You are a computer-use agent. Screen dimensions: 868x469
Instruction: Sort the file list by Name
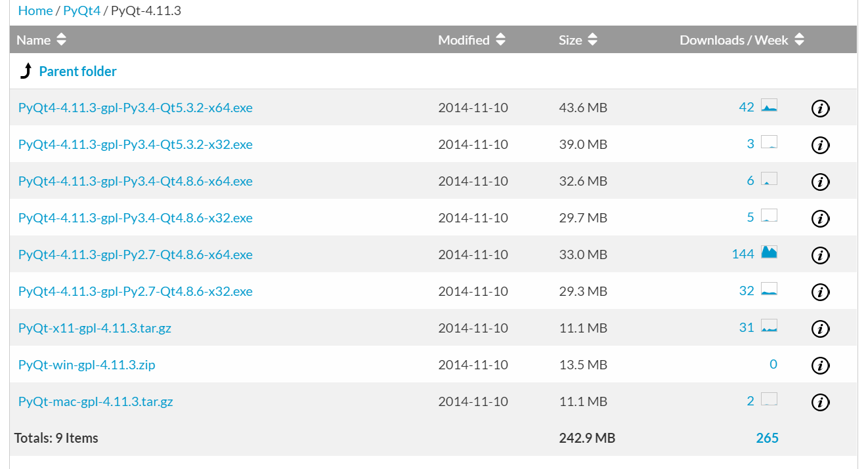click(41, 40)
